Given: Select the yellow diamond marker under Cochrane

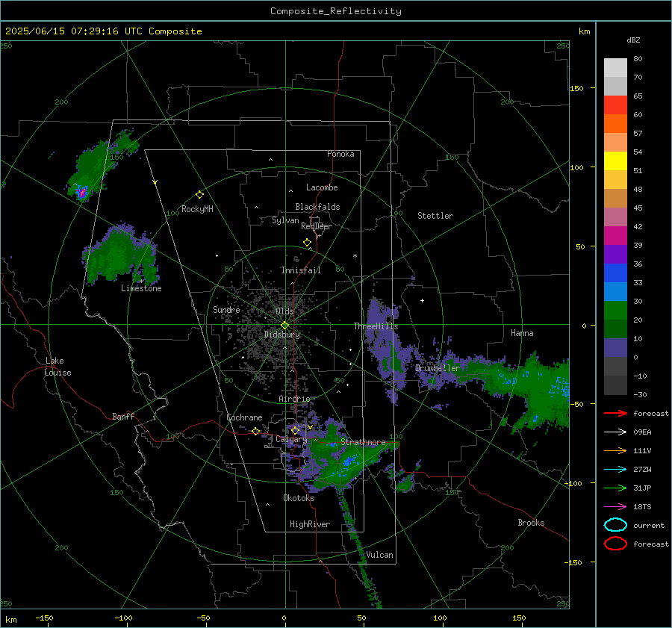Looking at the screenshot, I should coord(256,431).
